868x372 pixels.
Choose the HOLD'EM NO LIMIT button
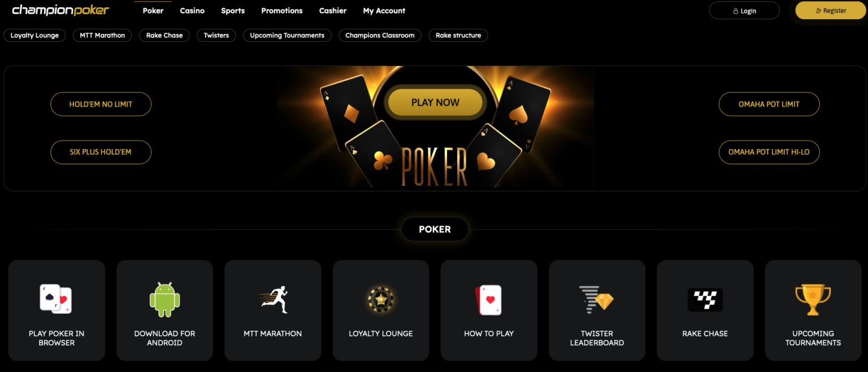tap(101, 104)
